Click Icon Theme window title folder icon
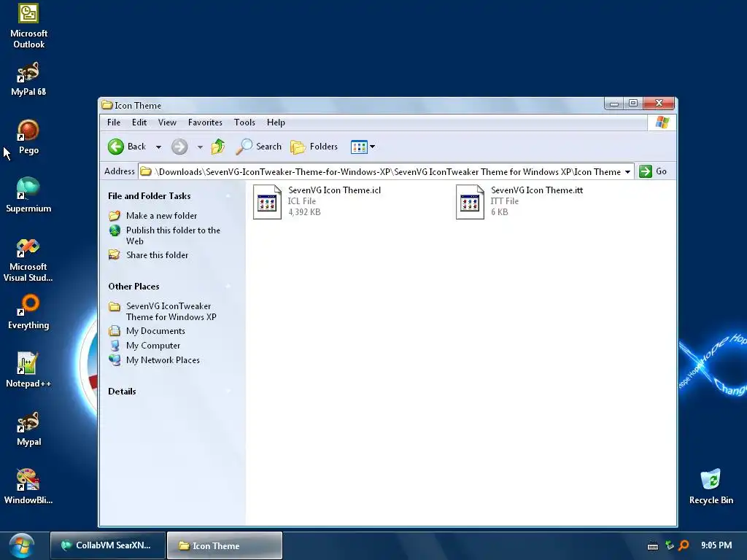 pyautogui.click(x=107, y=105)
